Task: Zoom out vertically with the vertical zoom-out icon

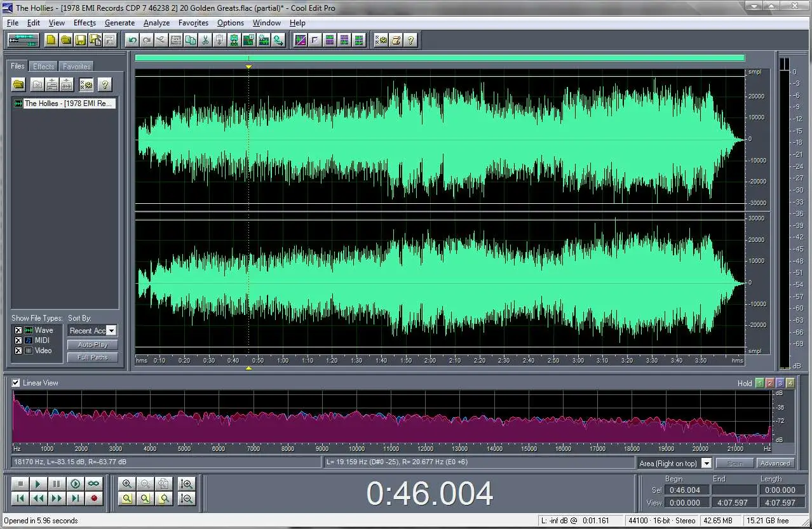Action: pos(186,499)
